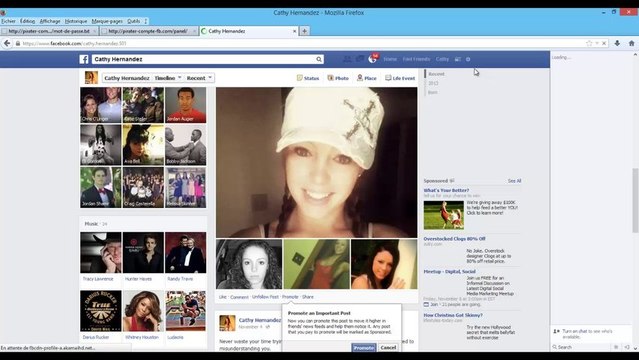The image size is (639, 360).
Task: Open the friend requests icon
Action: tap(347, 59)
